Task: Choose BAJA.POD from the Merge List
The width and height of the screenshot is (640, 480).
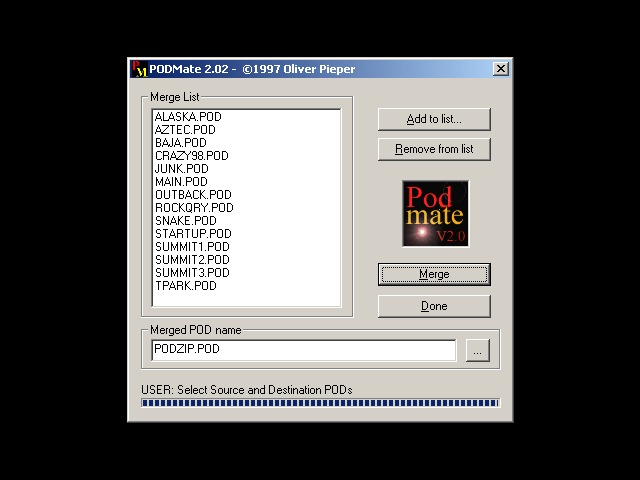Action: (x=181, y=143)
